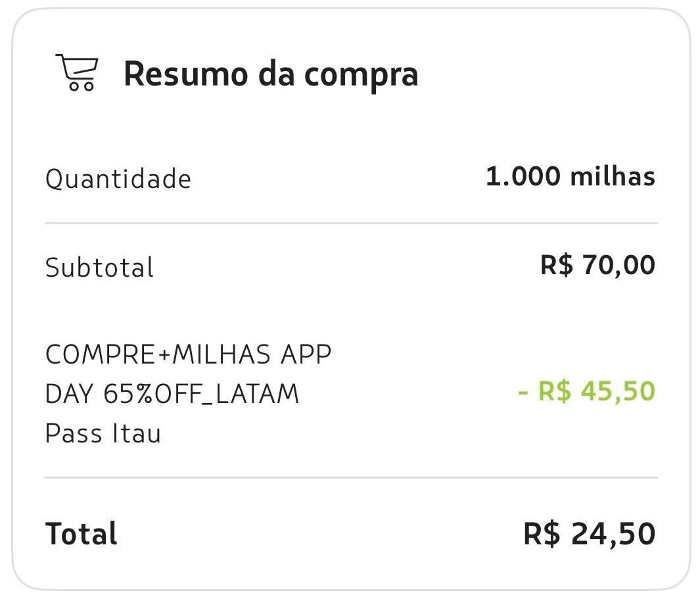Screen dimensions: 700x593
Task: Click the word milhas in quantity value
Action: pos(613,176)
